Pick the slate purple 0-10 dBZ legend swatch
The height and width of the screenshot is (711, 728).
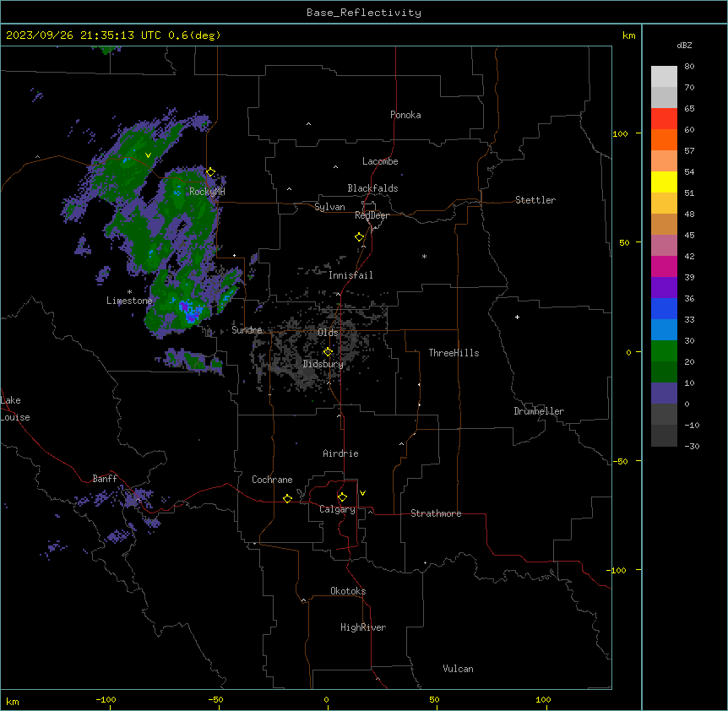coord(664,393)
